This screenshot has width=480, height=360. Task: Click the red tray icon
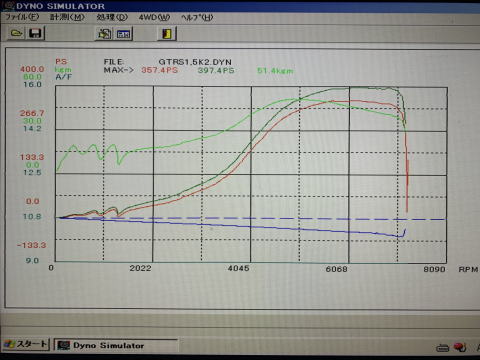460,347
